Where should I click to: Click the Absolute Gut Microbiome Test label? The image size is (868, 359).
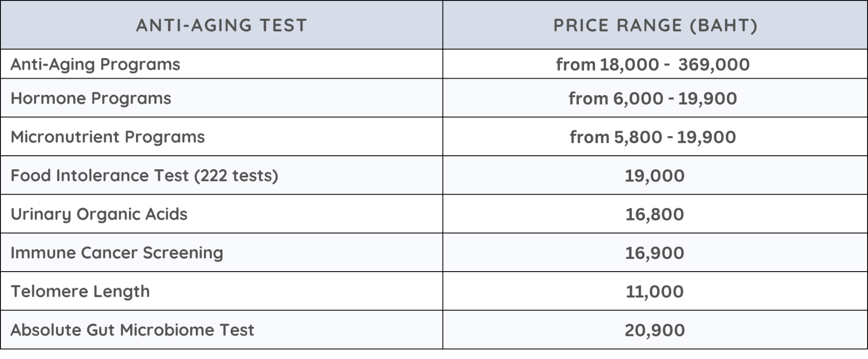coord(132,330)
